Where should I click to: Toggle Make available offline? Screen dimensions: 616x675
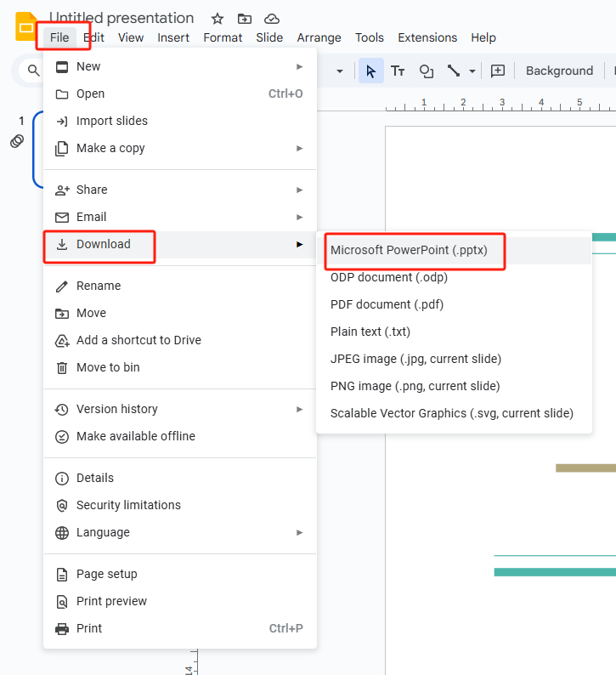pyautogui.click(x=180, y=436)
